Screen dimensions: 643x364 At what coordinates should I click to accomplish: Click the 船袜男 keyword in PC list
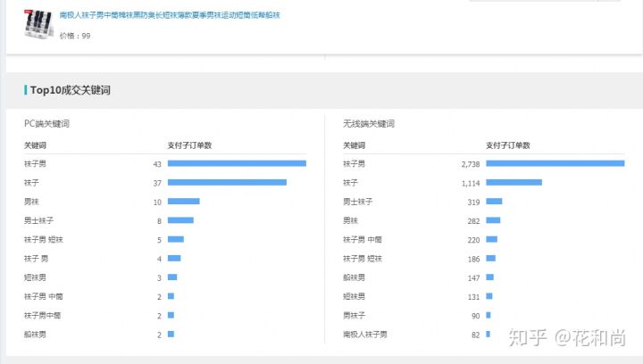click(36, 335)
